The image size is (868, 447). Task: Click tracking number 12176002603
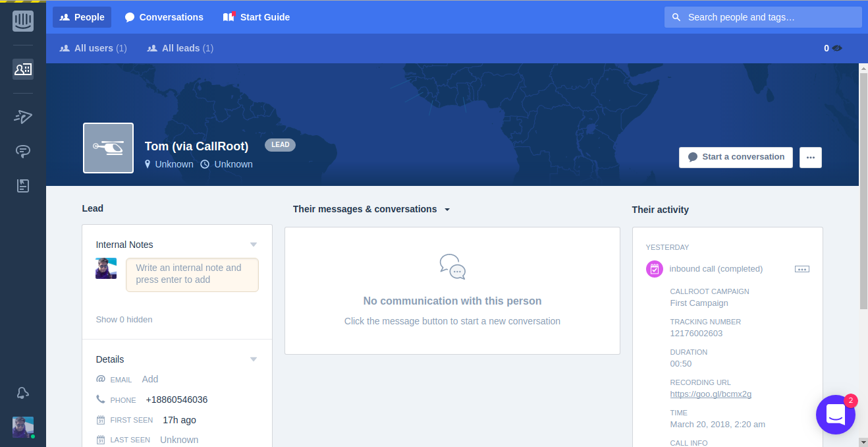click(696, 334)
